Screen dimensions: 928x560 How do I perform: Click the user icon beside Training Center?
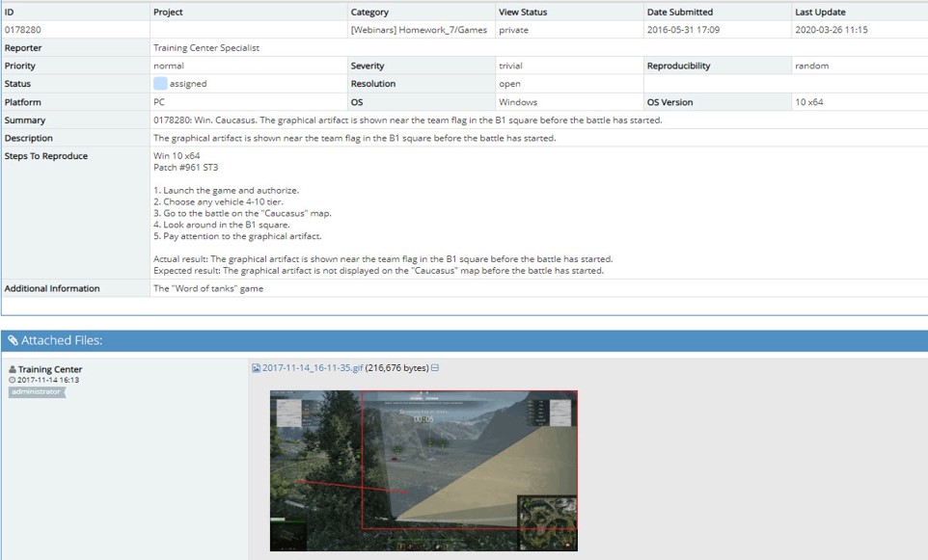click(13, 369)
